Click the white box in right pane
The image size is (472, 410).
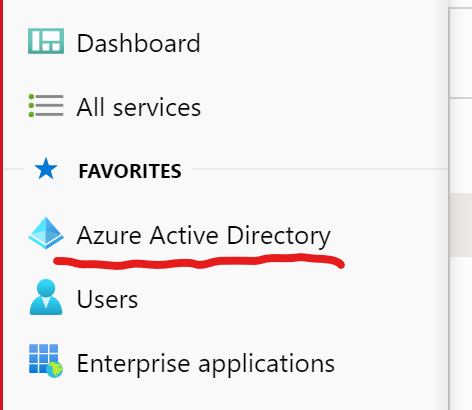[x=461, y=53]
